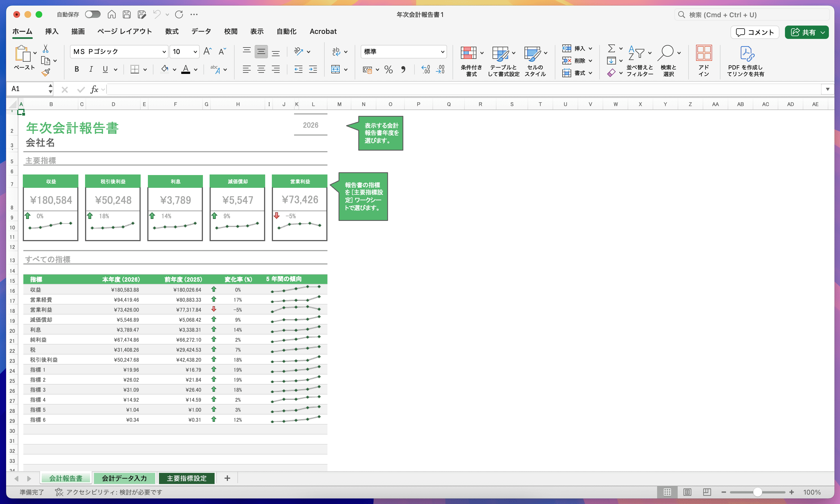840x504 pixels.
Task: Open the 数式 ribbon tab
Action: tap(172, 31)
